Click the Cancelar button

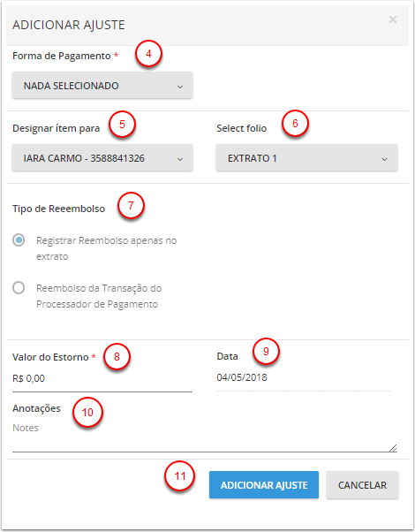(x=362, y=485)
